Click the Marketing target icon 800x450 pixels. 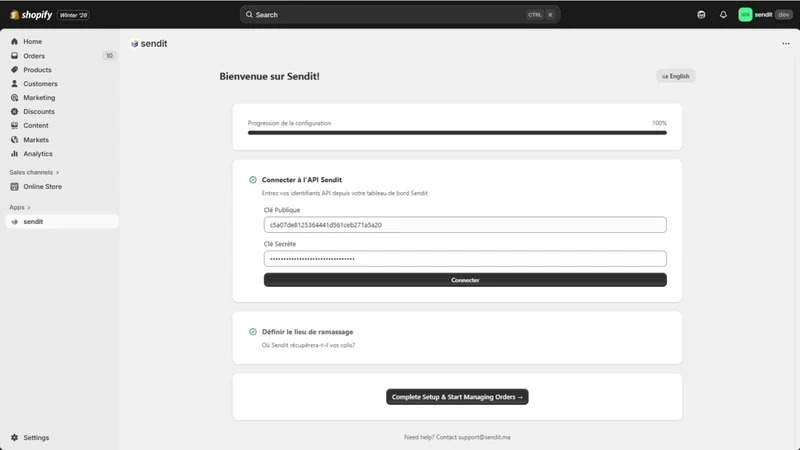(x=14, y=97)
